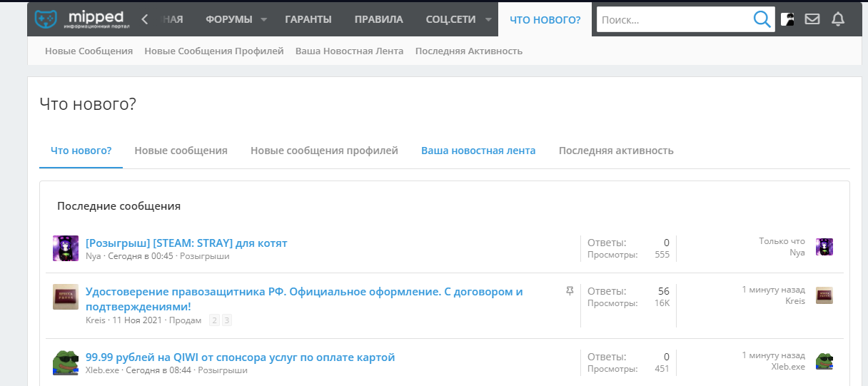The image size is (868, 386).
Task: Open Последняя Активность sub-navigation link
Action: (469, 51)
